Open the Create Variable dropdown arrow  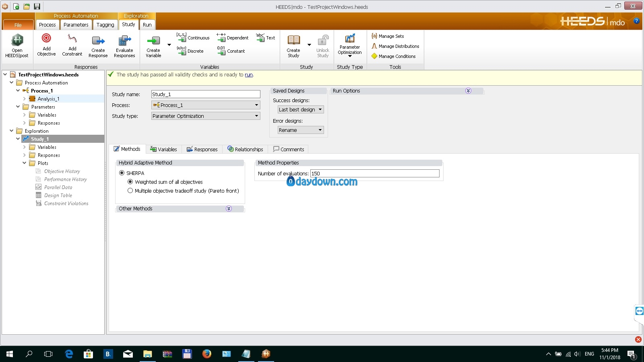(x=169, y=45)
